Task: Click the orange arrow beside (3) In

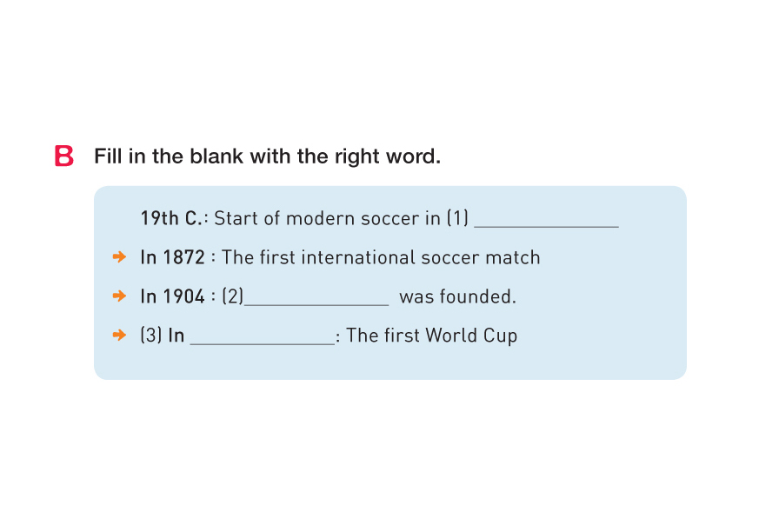Action: click(x=120, y=336)
